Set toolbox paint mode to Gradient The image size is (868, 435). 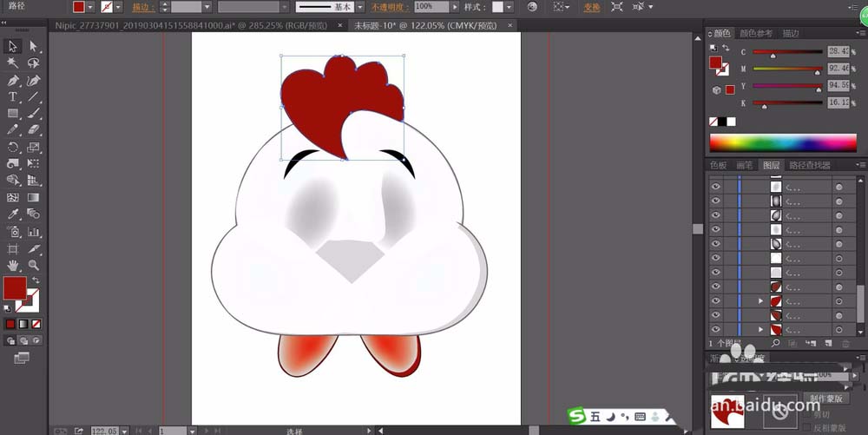(x=23, y=325)
